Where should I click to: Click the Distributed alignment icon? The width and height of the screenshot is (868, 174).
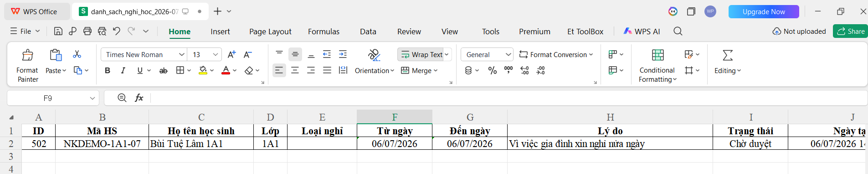(x=343, y=70)
